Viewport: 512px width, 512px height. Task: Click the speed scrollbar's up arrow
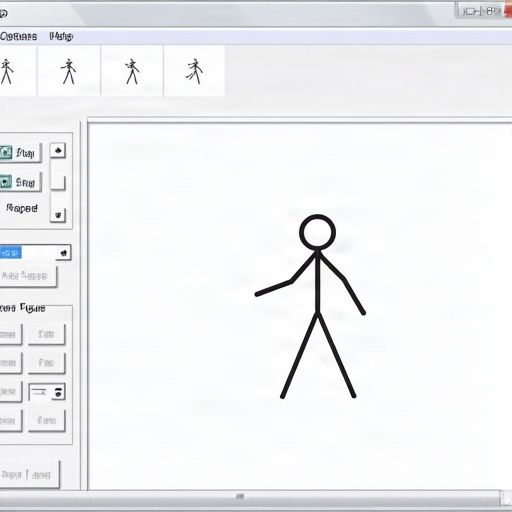58,150
